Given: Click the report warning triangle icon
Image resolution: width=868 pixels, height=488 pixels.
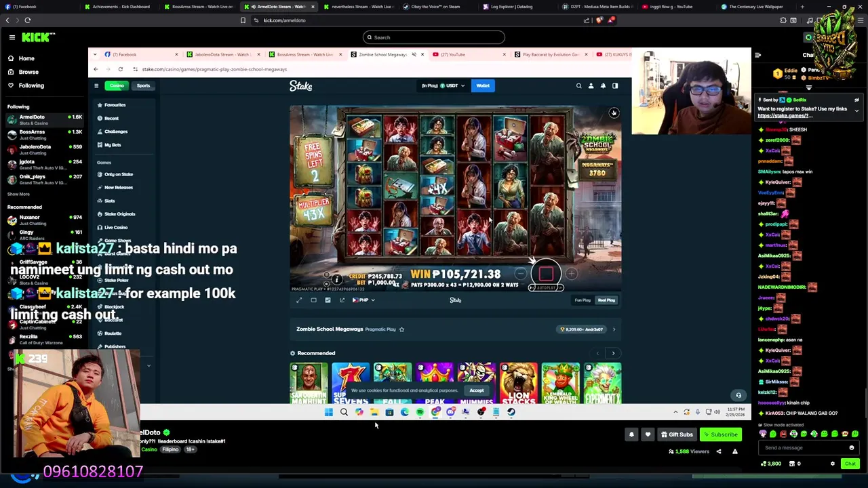Looking at the screenshot, I should [x=734, y=451].
